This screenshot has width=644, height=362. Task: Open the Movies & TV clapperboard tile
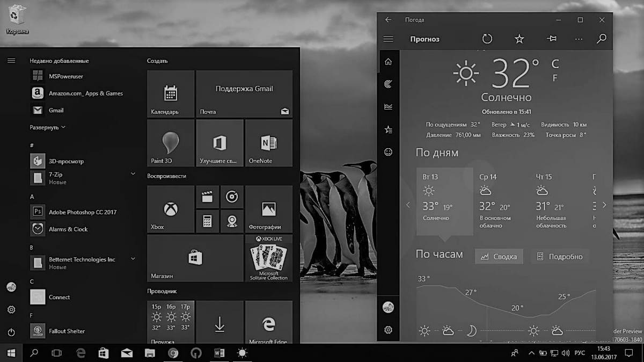[207, 197]
